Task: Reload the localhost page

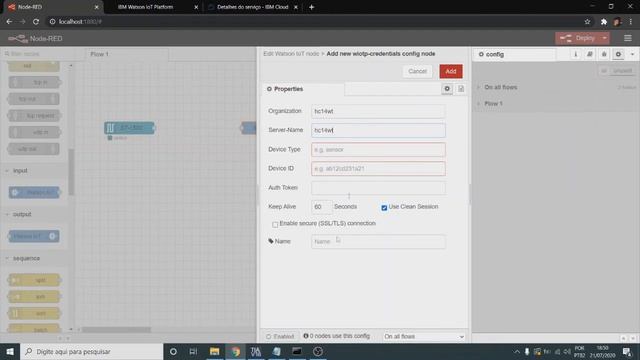Action: pyautogui.click(x=36, y=22)
